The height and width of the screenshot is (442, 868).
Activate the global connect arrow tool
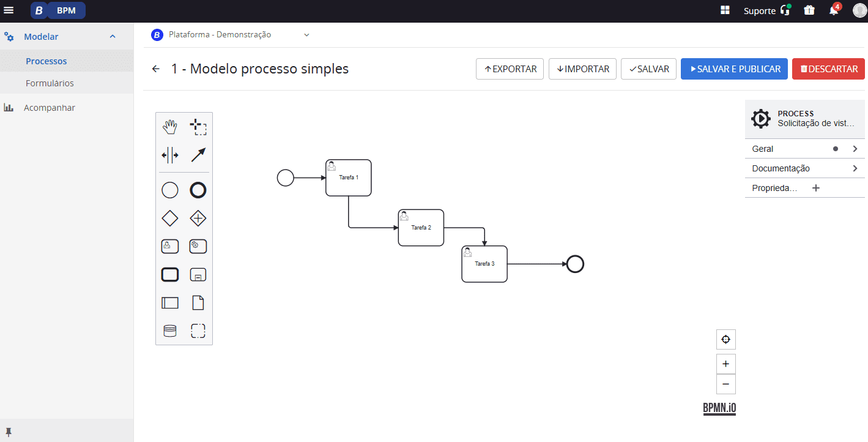pyautogui.click(x=198, y=155)
